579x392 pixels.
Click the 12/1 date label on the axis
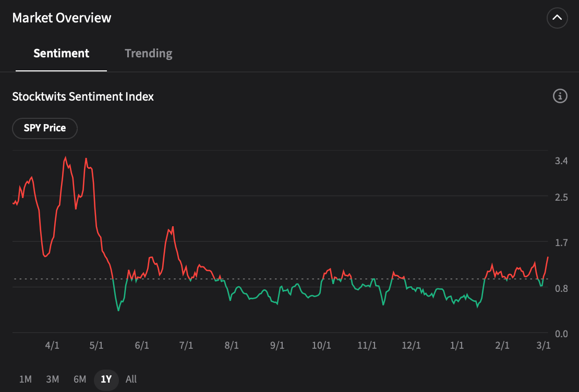[x=411, y=345]
